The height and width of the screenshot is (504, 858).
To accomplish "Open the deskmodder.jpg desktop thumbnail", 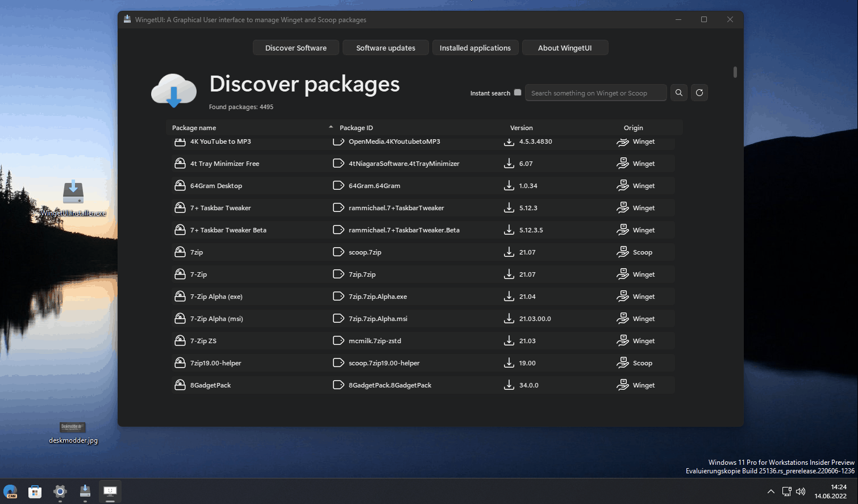I will pos(73,432).
